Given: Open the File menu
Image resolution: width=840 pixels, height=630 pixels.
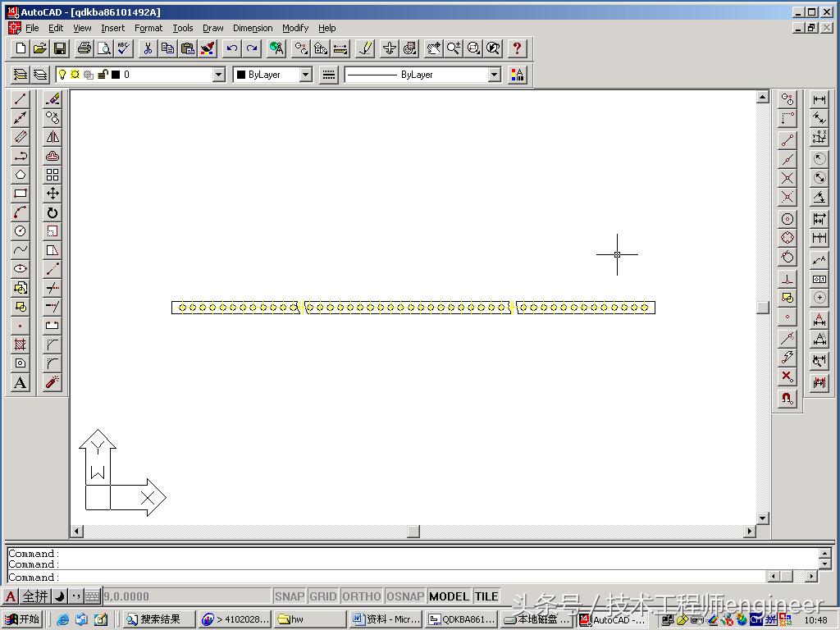Looking at the screenshot, I should [32, 28].
